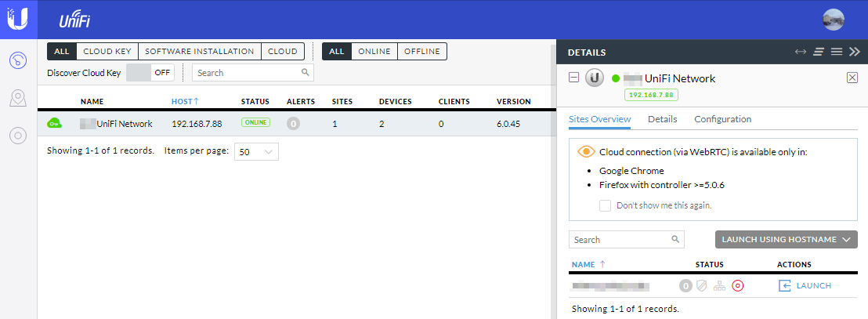Check the 'Don't show me this again' box
868x319 pixels.
click(x=605, y=205)
